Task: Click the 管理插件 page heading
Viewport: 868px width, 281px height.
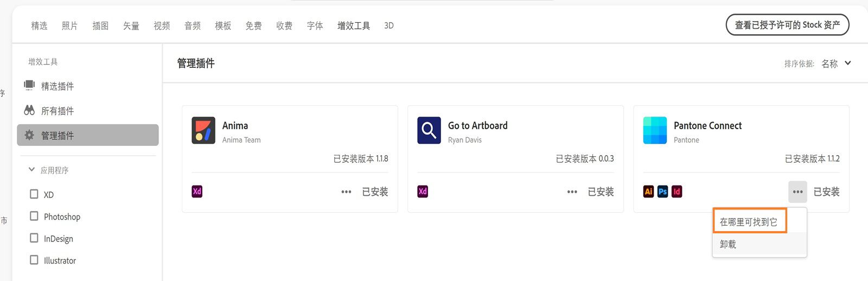Action: 196,63
